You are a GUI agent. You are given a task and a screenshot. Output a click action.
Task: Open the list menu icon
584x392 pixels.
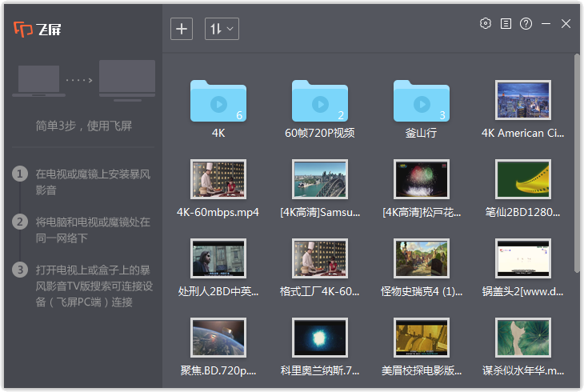tap(506, 24)
